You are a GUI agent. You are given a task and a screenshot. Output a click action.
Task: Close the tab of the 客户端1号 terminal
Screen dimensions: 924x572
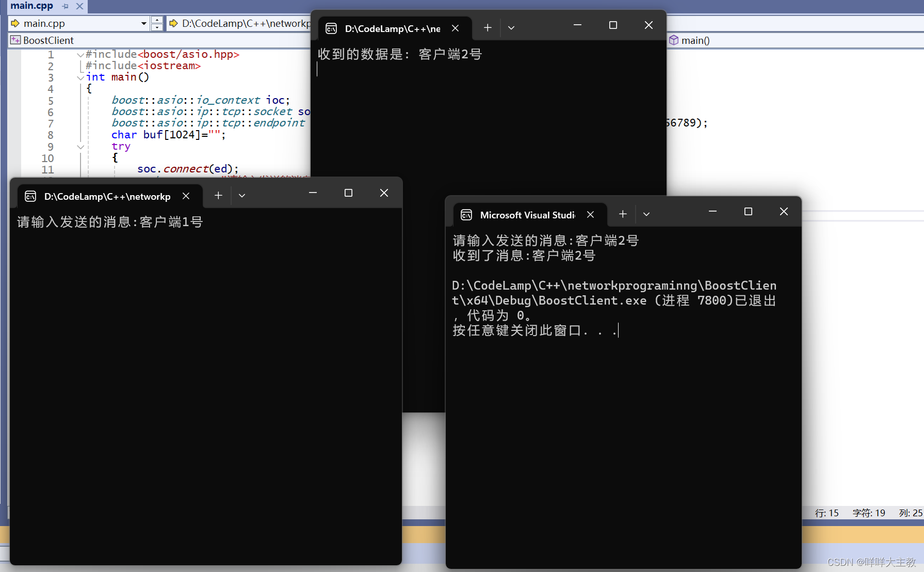186,196
